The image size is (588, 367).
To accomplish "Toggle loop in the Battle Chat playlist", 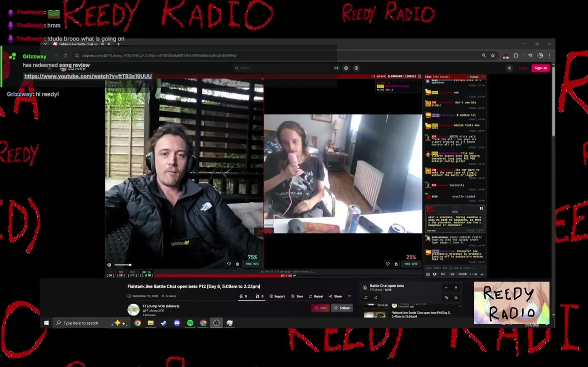I will pos(366,298).
